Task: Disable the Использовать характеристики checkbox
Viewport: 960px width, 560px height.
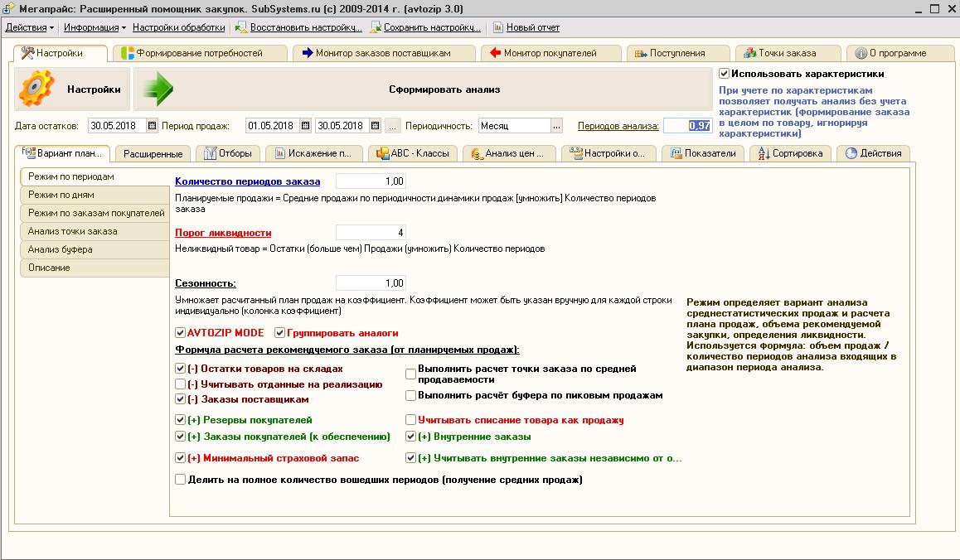Action: pyautogui.click(x=724, y=74)
